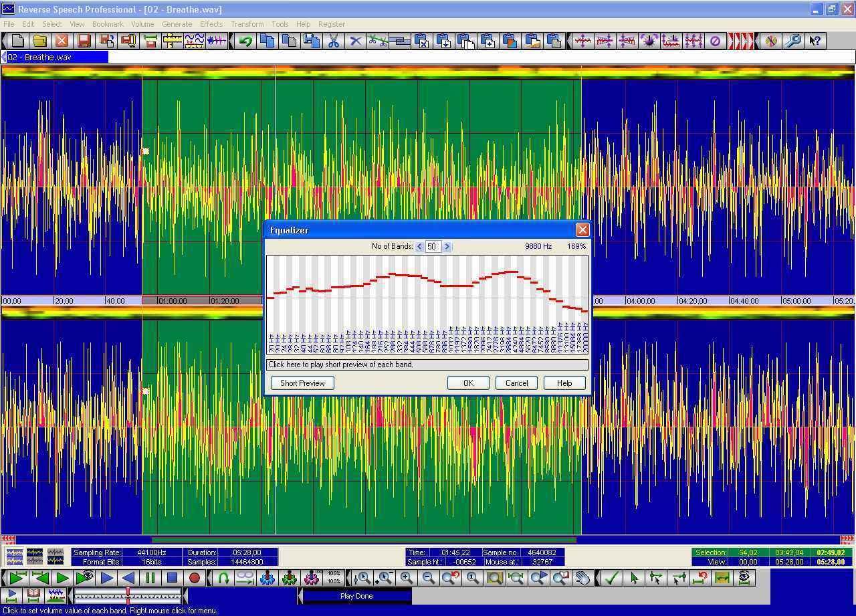Click the context help arrow-question icon
The width and height of the screenshot is (856, 616).
coord(815,41)
